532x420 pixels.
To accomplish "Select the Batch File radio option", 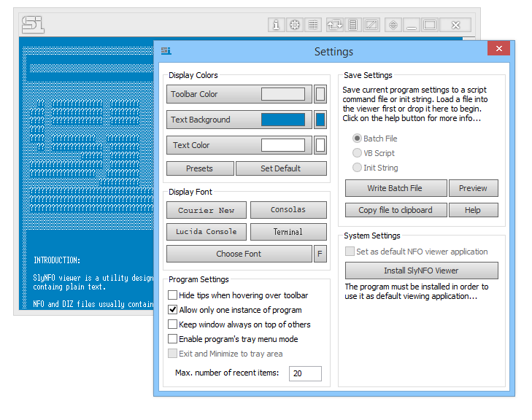I will [x=357, y=139].
